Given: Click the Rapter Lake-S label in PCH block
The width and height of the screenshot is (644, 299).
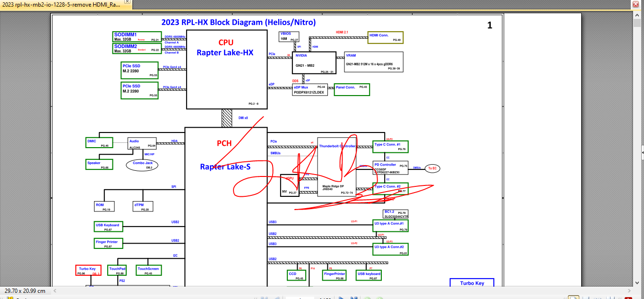Looking at the screenshot, I should pos(224,167).
